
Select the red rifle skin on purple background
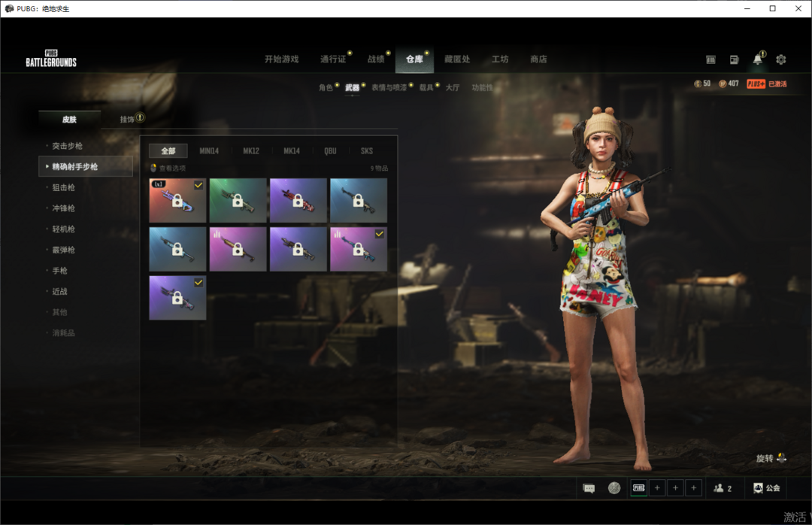coord(298,201)
